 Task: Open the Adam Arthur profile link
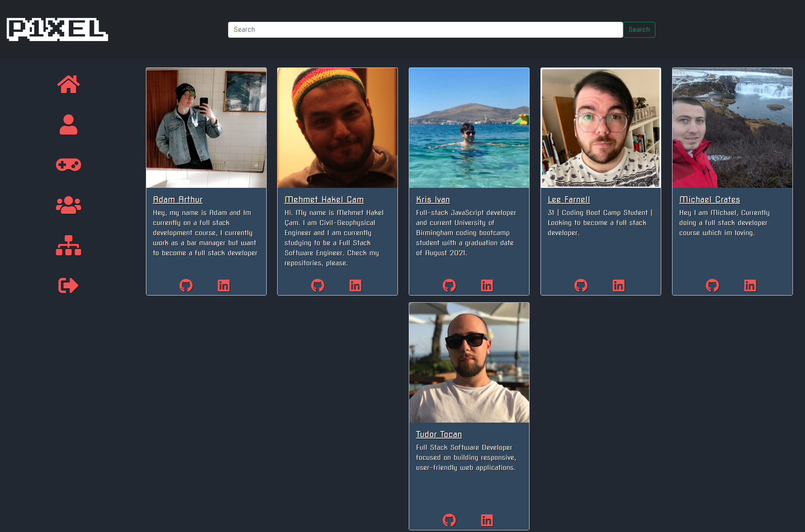point(177,200)
